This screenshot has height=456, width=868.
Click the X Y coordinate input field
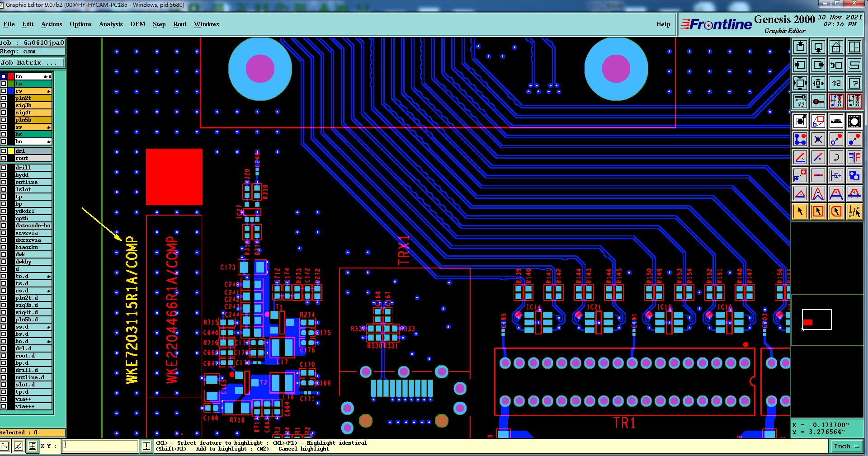pyautogui.click(x=101, y=446)
